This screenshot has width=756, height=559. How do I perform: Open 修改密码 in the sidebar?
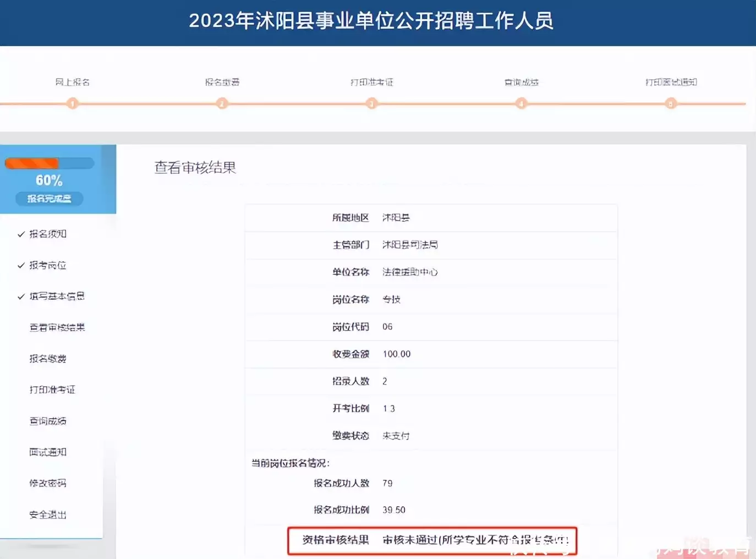tap(48, 483)
